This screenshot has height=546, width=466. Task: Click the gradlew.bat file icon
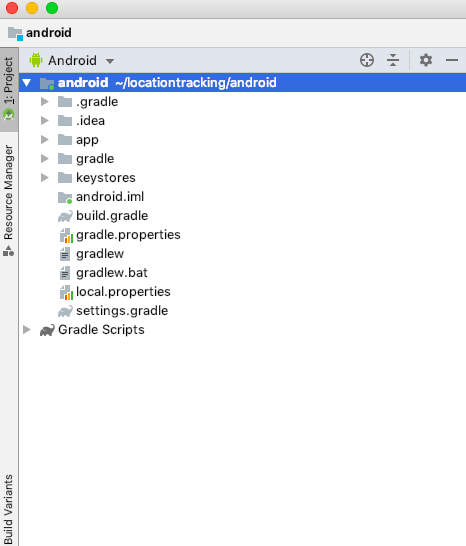click(x=64, y=273)
